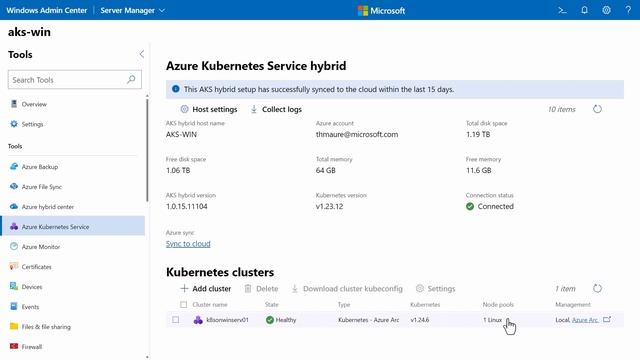Click the external link icon beside Azure Arc

pyautogui.click(x=607, y=320)
